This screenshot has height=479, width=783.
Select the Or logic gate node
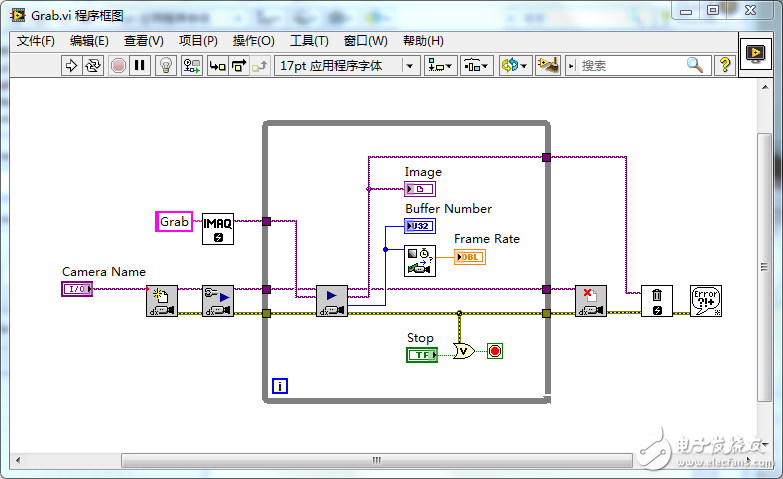tap(464, 351)
